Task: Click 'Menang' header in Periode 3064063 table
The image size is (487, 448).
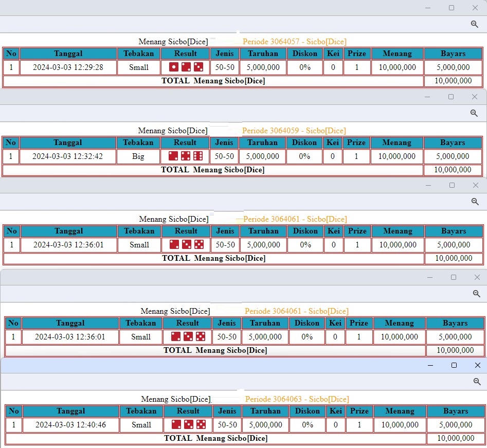Action: point(400,411)
